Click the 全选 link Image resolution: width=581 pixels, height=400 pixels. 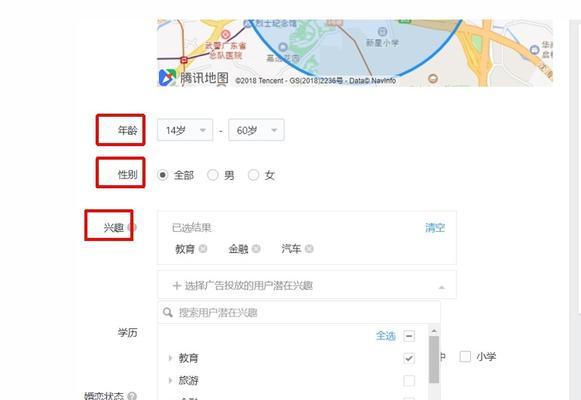386,336
